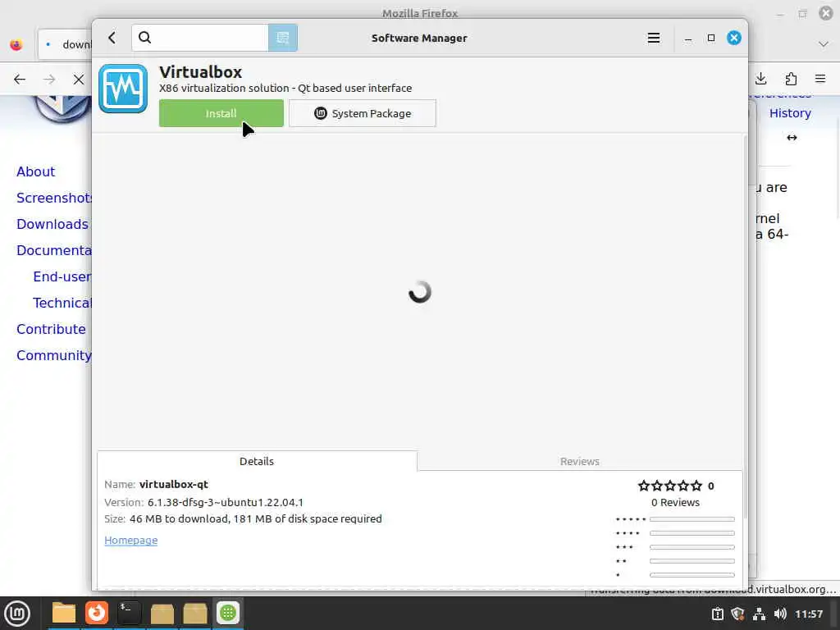The image size is (840, 630).
Task: Open the Contribute link in Firefox page
Action: (x=52, y=330)
